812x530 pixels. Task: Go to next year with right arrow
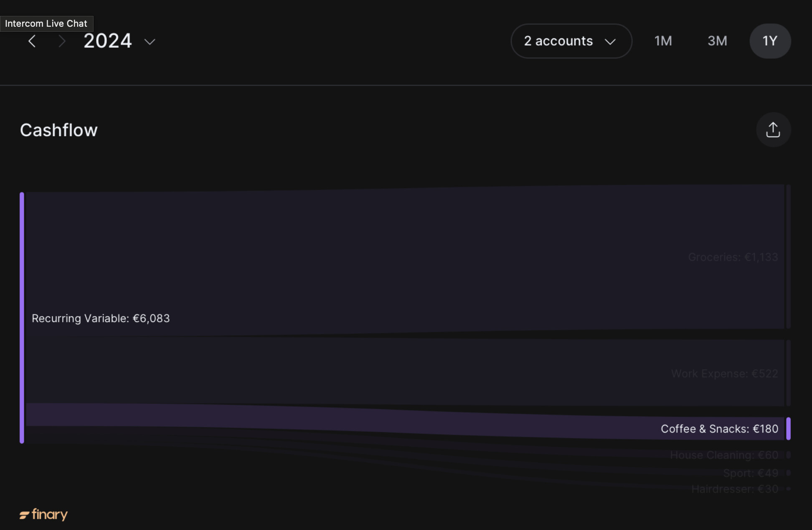(62, 41)
